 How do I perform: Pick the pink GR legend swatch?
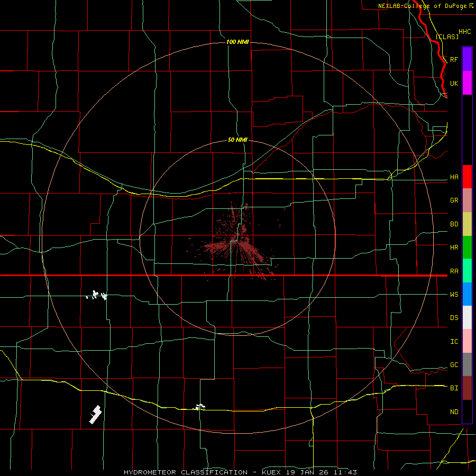[467, 200]
